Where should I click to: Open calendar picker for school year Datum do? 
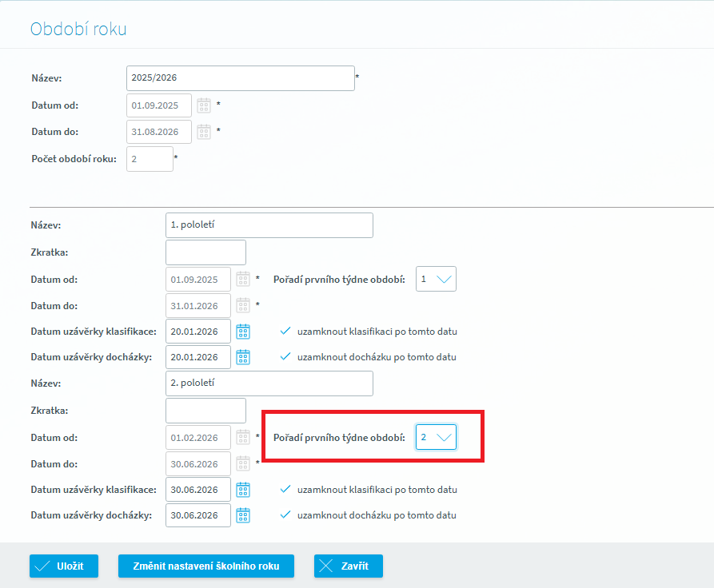click(x=204, y=132)
